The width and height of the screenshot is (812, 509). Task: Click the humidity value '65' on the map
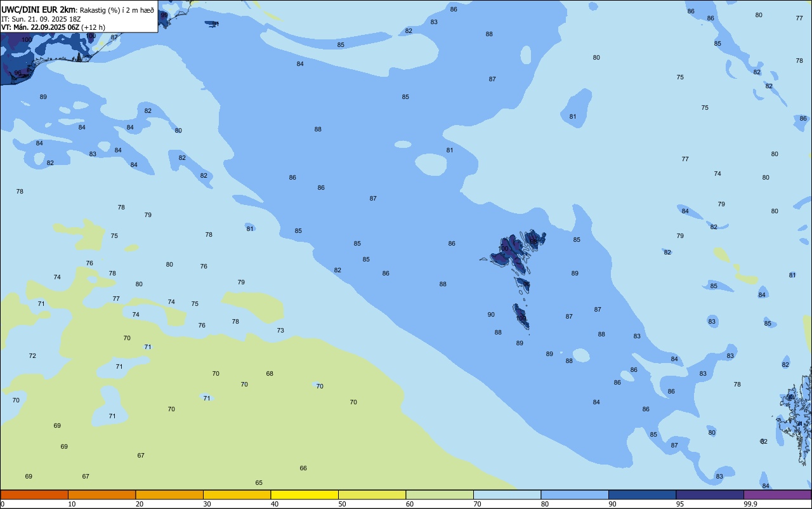(259, 483)
